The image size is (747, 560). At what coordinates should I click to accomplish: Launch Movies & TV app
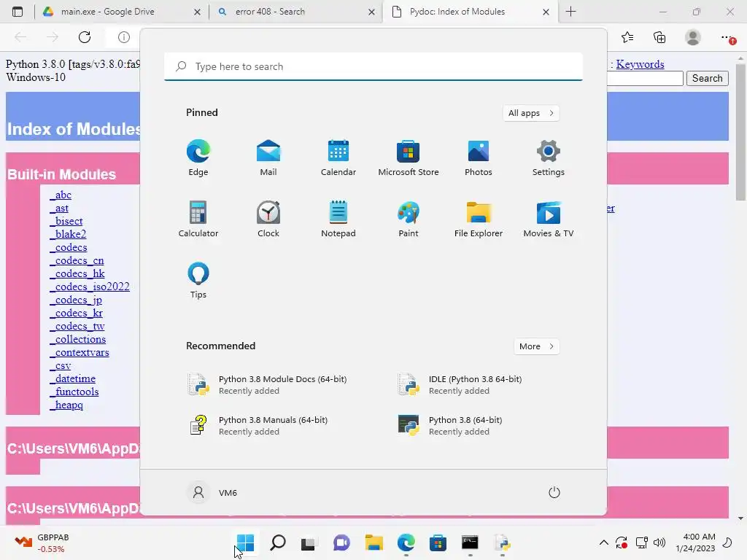(549, 219)
